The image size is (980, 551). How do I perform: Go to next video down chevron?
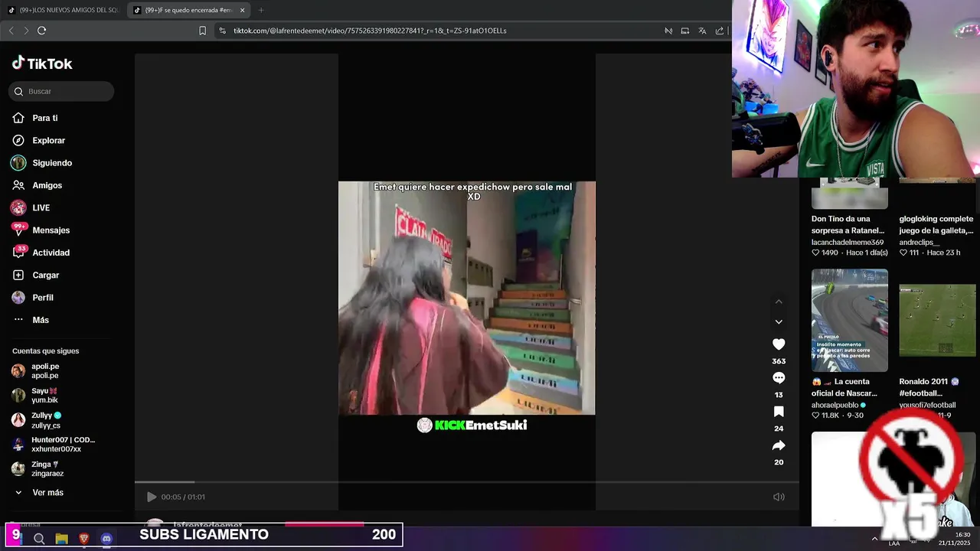[779, 322]
